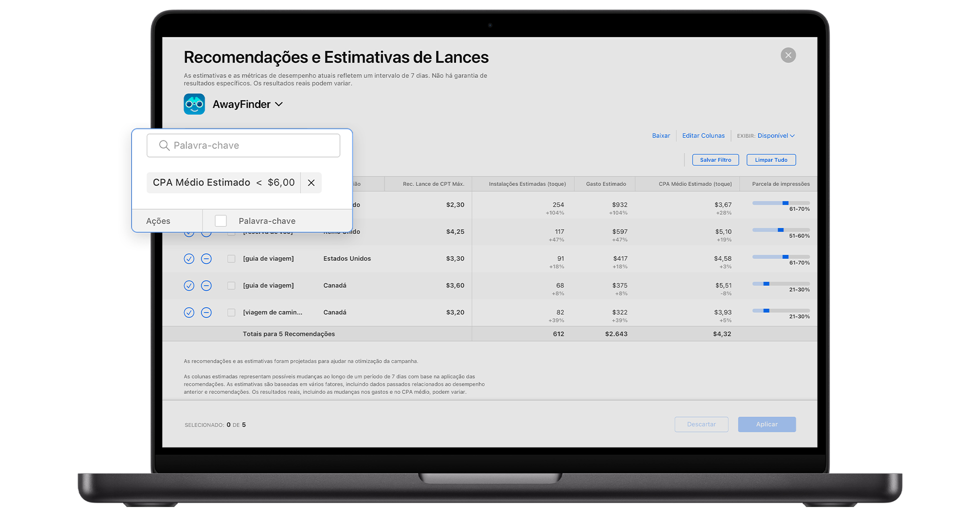Click the AwayFinder app icon
Image resolution: width=980 pixels, height=512 pixels.
click(194, 104)
